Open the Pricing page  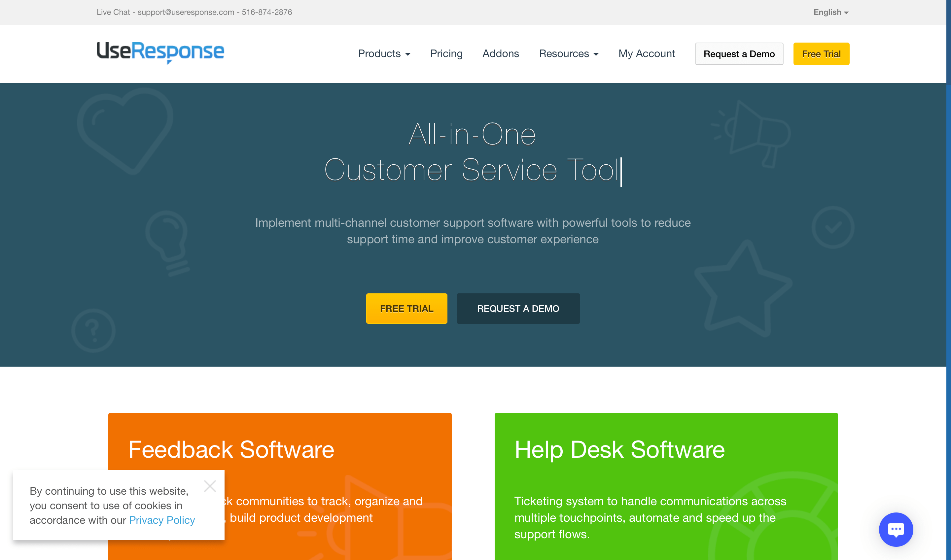(446, 53)
